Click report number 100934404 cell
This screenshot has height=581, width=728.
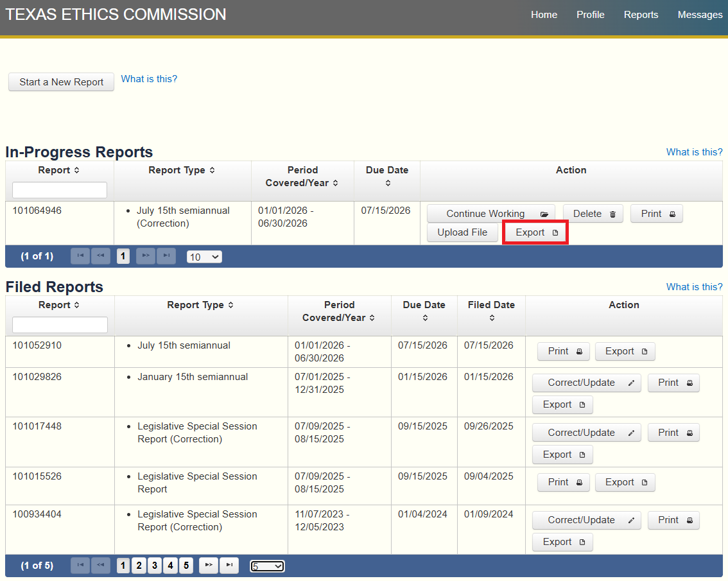coord(60,530)
